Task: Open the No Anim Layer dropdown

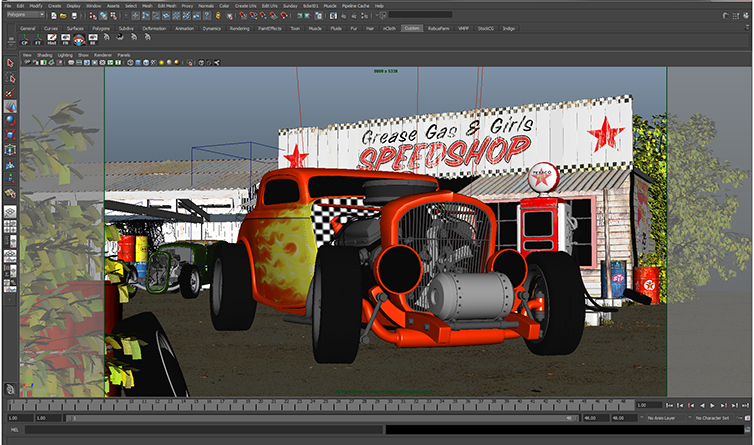Action: coord(666,418)
